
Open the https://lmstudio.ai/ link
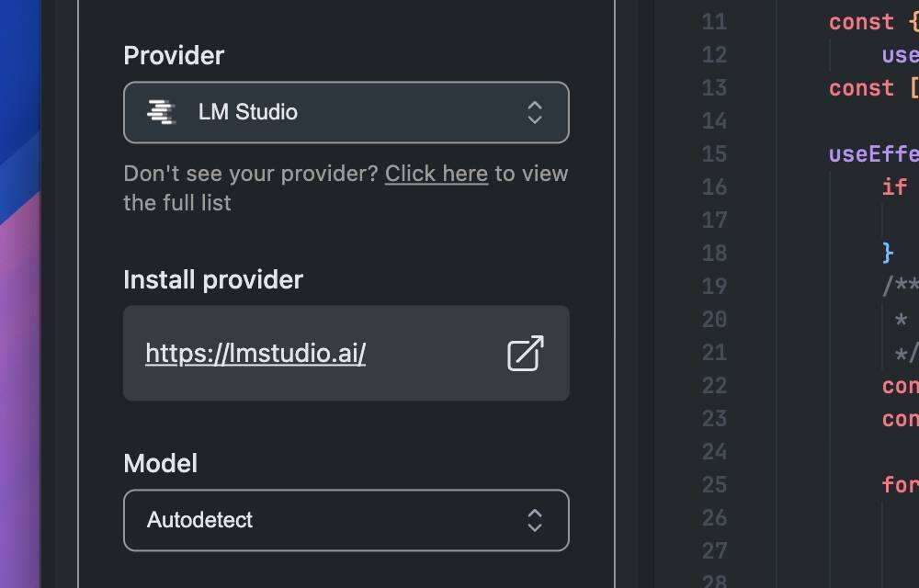(x=255, y=354)
